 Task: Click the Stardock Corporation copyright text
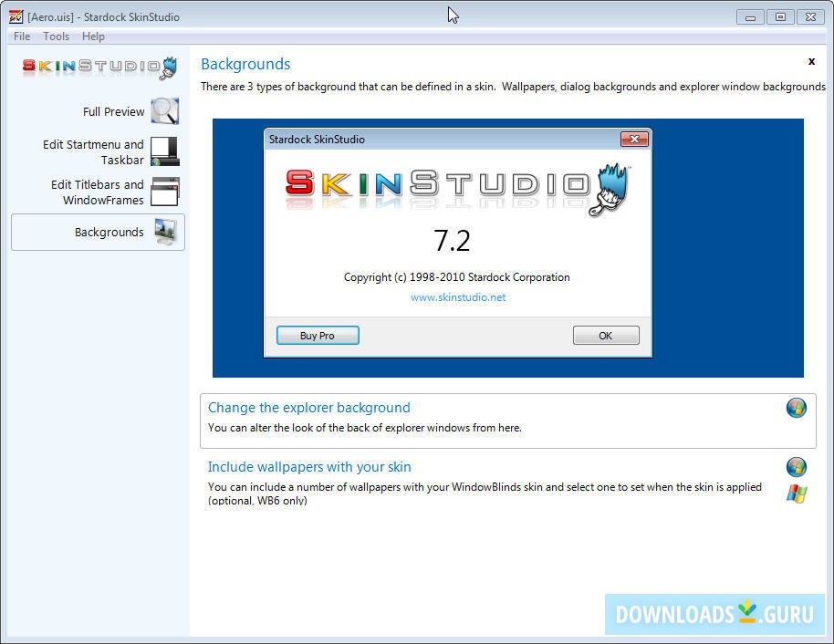coord(457,277)
